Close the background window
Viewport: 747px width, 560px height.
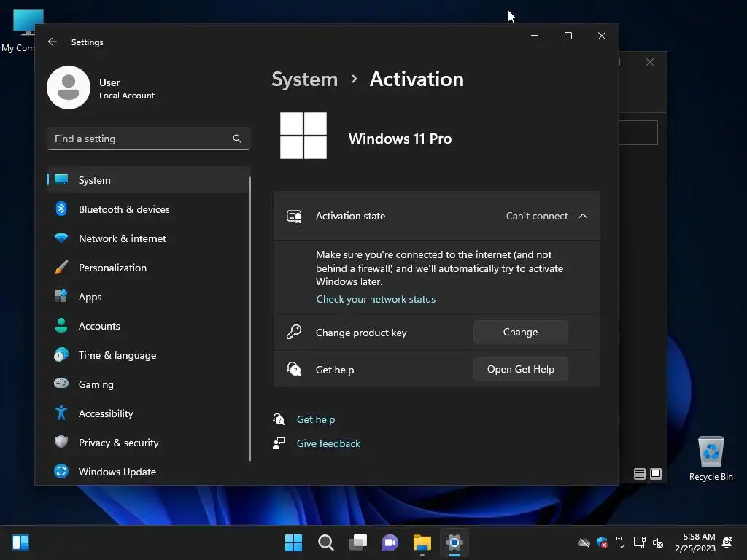[x=650, y=63]
